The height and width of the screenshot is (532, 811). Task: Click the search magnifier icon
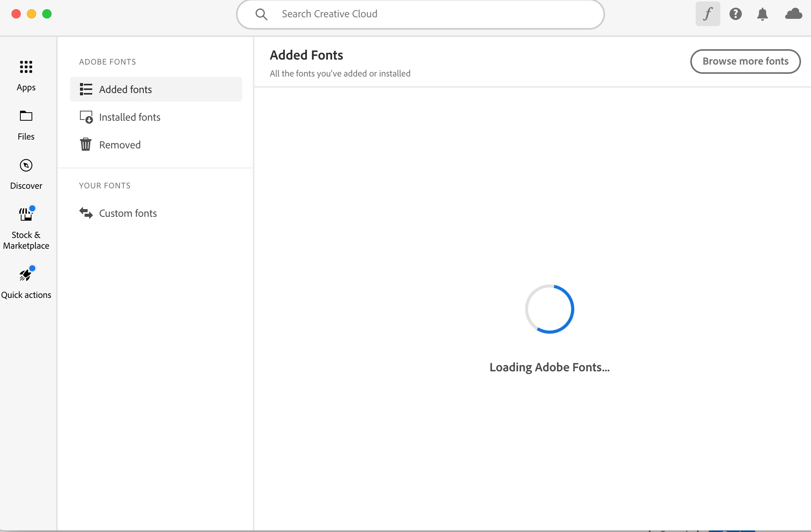261,14
